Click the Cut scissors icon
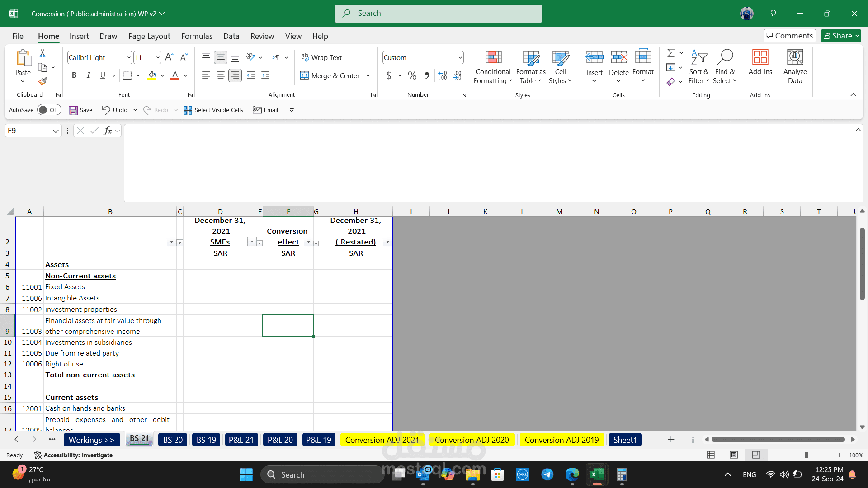Viewport: 868px width, 488px height. 42,53
